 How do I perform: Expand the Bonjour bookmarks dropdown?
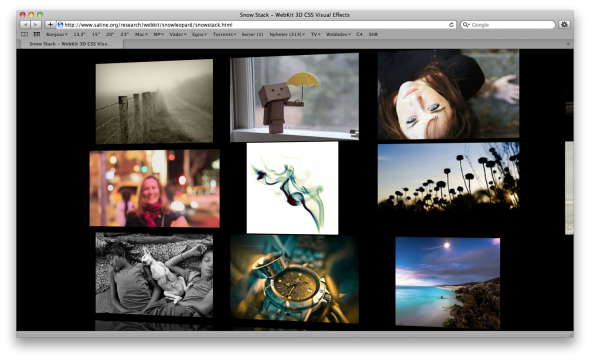tap(57, 34)
